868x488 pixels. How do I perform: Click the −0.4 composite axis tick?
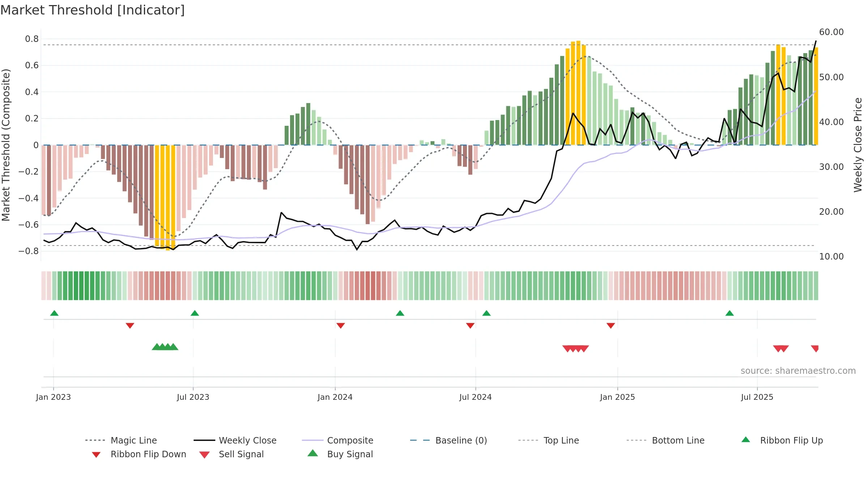click(x=29, y=198)
